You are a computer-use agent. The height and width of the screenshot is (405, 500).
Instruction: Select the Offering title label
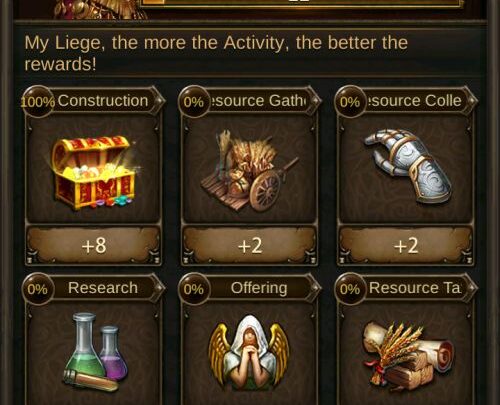[x=259, y=288]
